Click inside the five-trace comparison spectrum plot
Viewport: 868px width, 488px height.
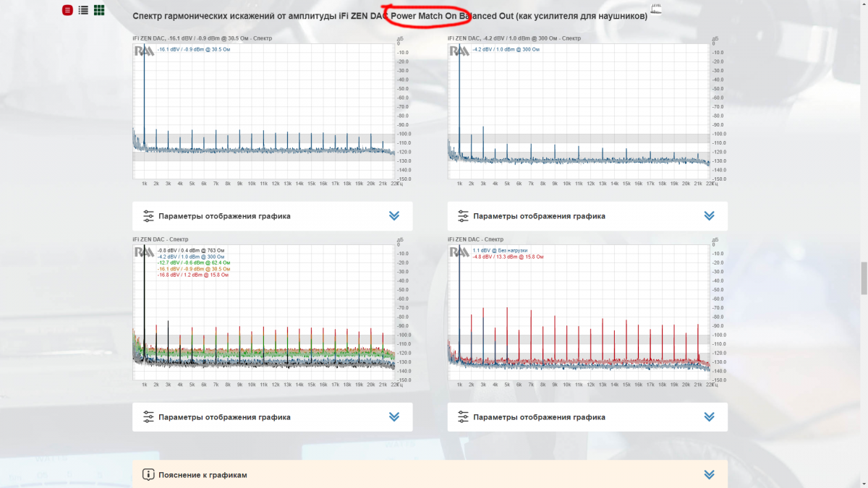(263, 312)
